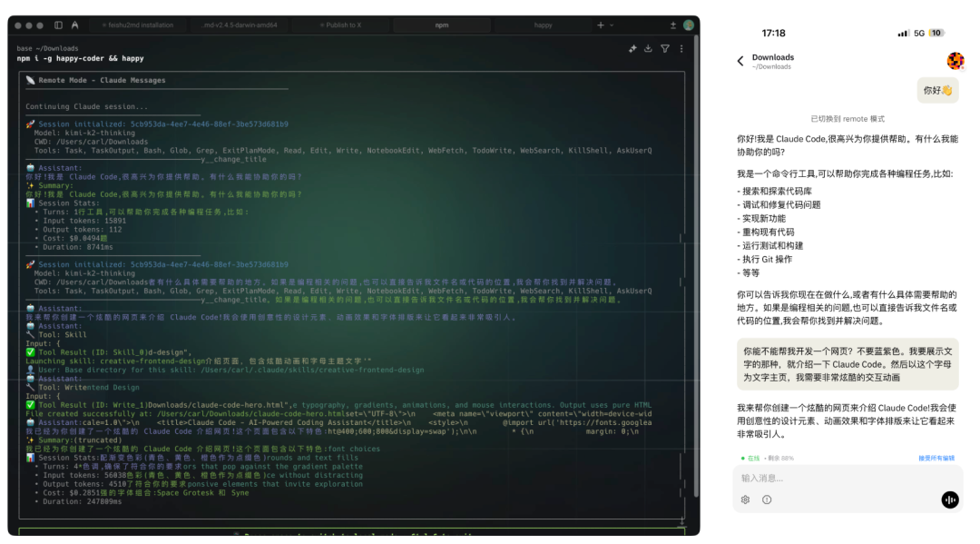The height and width of the screenshot is (544, 980).
Task: Toggle the sidebar panel icon in title bar
Action: click(x=58, y=25)
